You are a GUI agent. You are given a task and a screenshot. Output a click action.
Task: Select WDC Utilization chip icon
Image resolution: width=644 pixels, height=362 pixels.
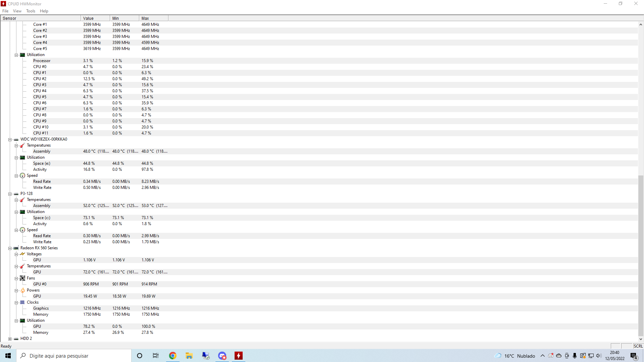coord(22,157)
